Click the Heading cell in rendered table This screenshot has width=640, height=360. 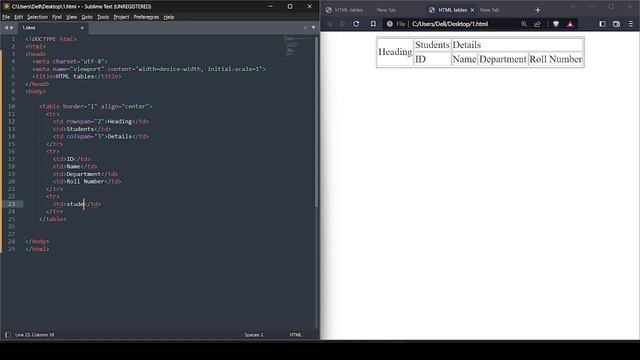pyautogui.click(x=395, y=52)
